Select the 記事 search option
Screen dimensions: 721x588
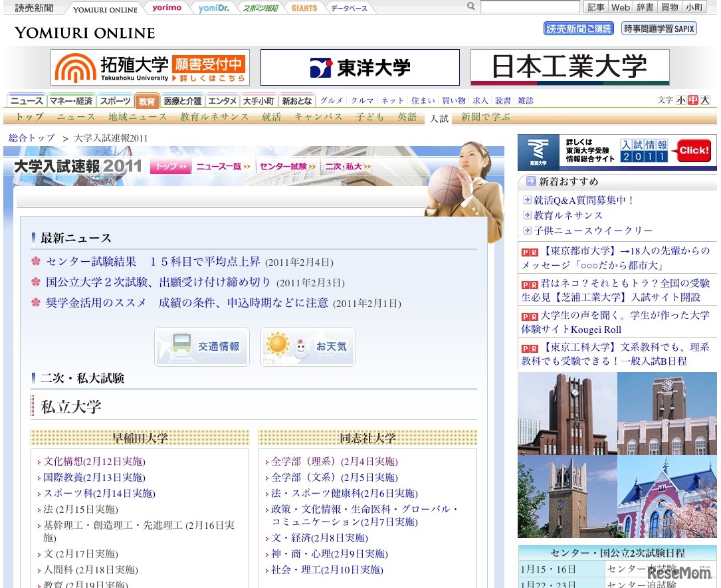tap(595, 7)
